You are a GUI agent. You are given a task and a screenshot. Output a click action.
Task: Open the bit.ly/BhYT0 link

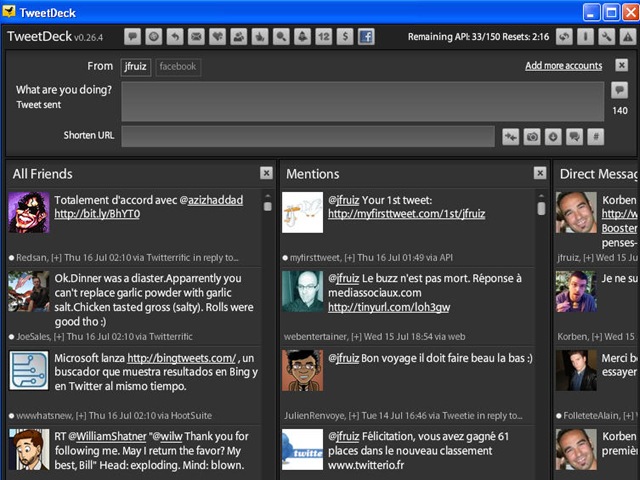[x=97, y=214]
